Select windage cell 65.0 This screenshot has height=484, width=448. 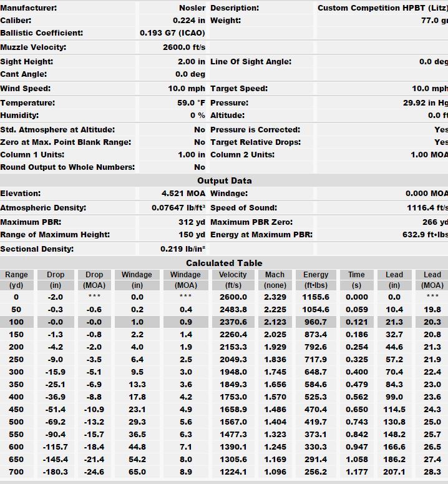(137, 472)
